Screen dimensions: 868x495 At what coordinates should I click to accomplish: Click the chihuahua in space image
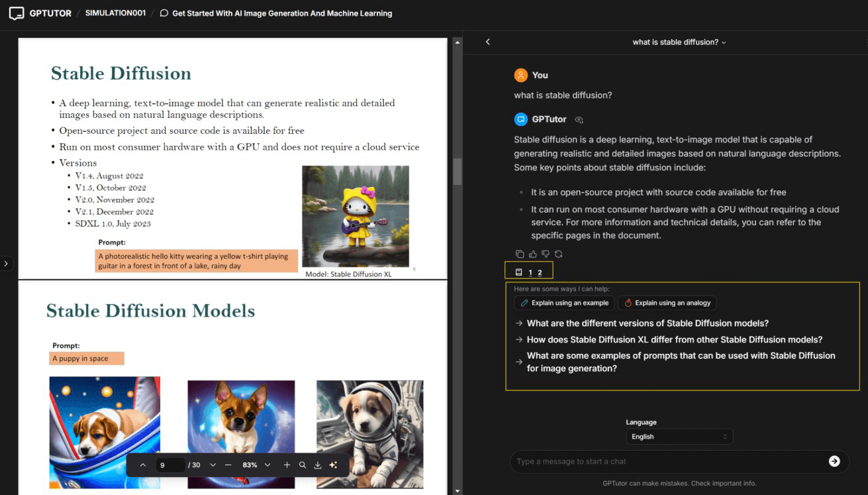tap(241, 434)
